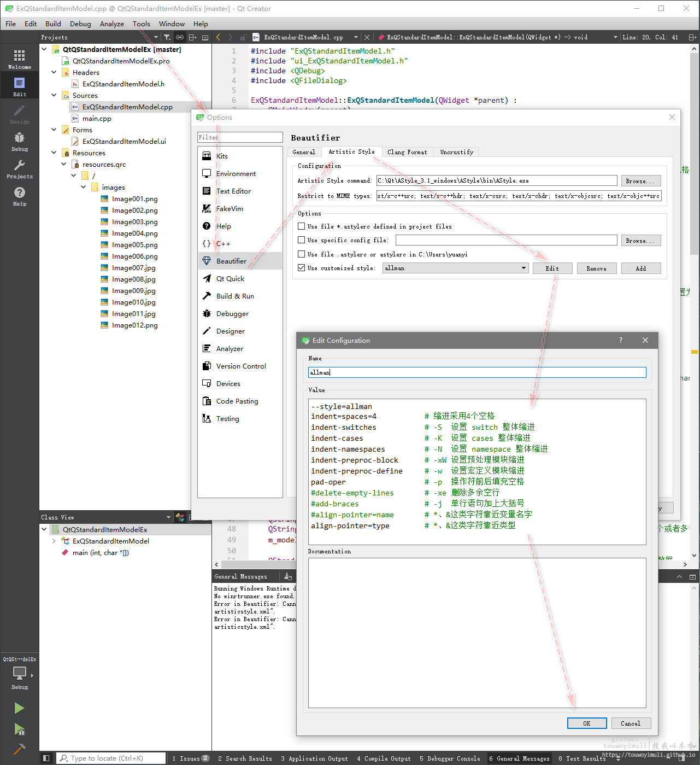Collapse the images folder
The width and height of the screenshot is (700, 765).
tap(84, 187)
